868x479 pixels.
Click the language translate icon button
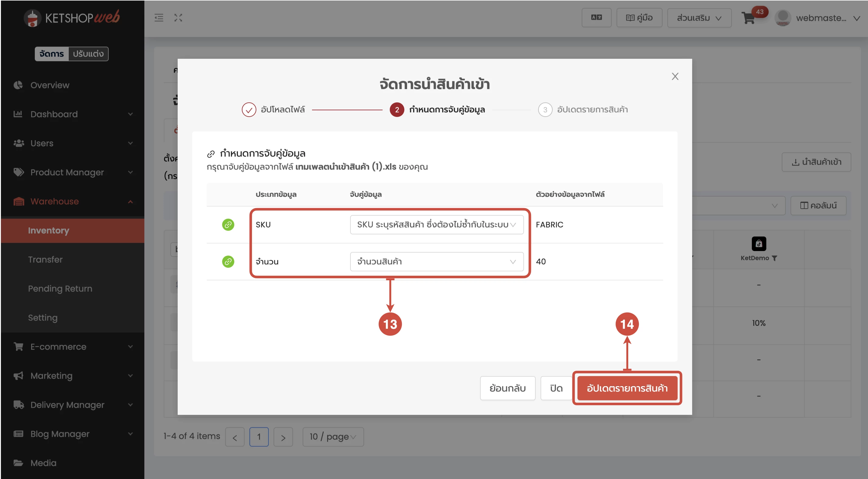[x=596, y=18]
